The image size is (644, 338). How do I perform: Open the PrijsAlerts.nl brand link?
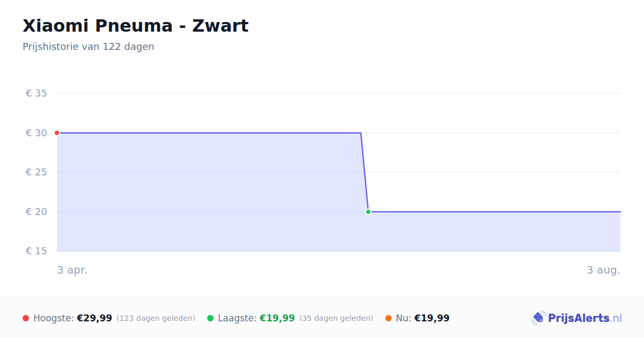click(x=577, y=318)
